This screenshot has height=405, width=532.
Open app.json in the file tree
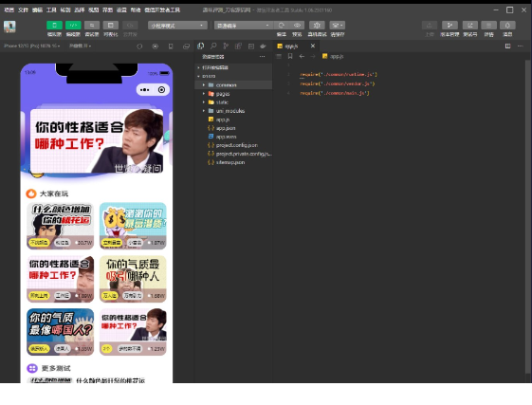tap(233, 128)
